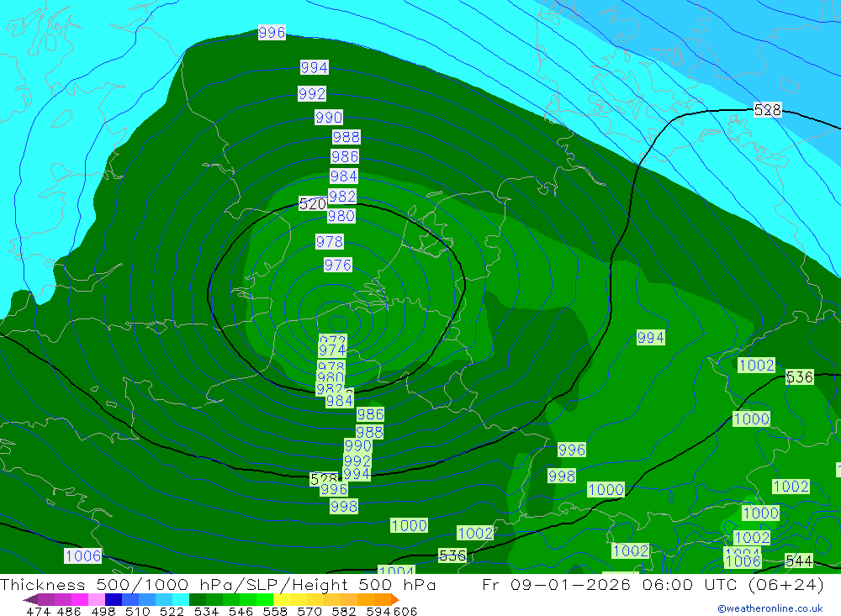Click the white-background 1006 isobar label
The width and height of the screenshot is (841, 616).
83,556
